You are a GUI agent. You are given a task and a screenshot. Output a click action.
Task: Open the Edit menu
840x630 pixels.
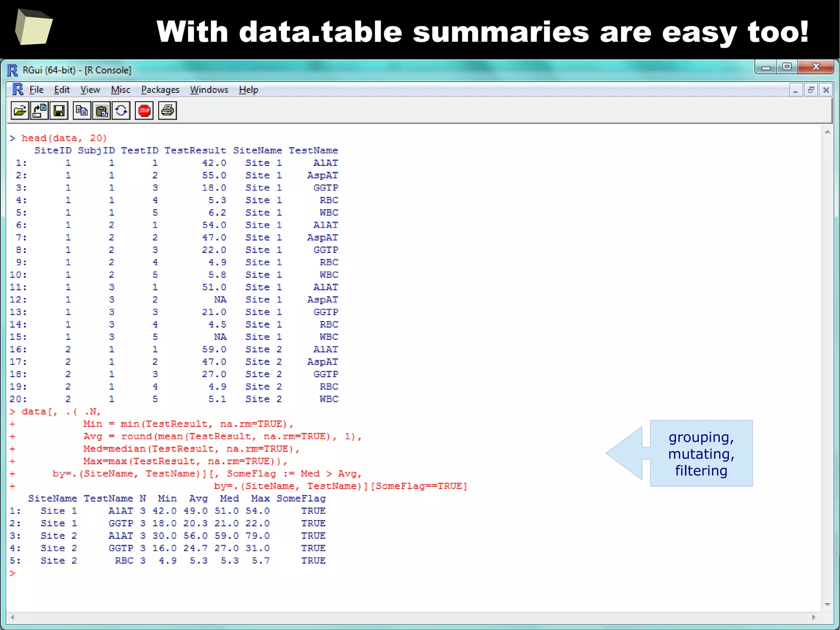tap(62, 89)
